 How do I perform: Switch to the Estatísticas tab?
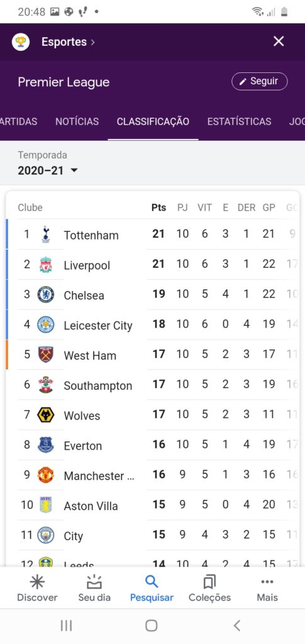pyautogui.click(x=240, y=121)
